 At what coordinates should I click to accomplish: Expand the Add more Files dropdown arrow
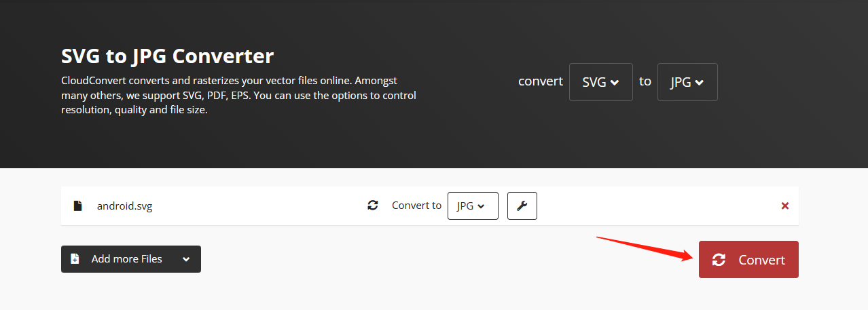pyautogui.click(x=186, y=259)
